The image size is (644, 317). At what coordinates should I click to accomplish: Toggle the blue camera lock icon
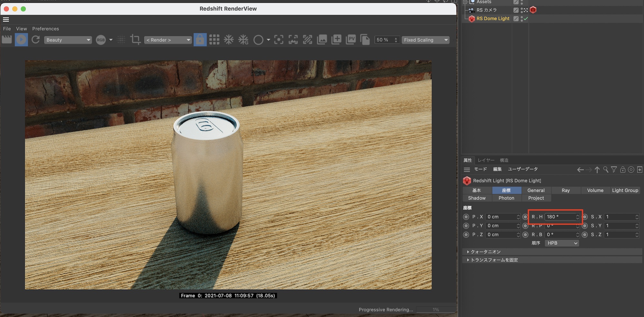click(x=200, y=40)
